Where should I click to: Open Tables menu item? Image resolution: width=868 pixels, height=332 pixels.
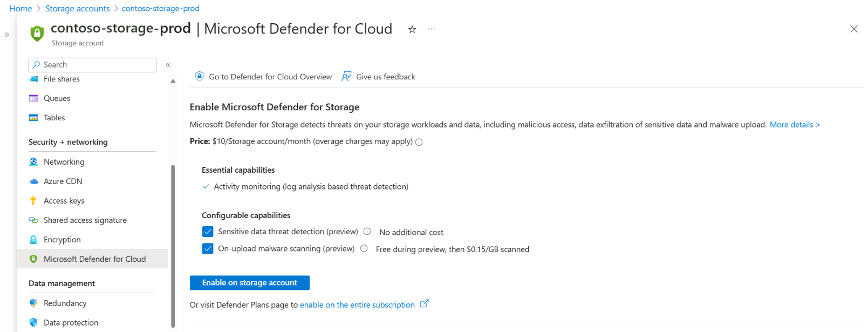pyautogui.click(x=54, y=118)
